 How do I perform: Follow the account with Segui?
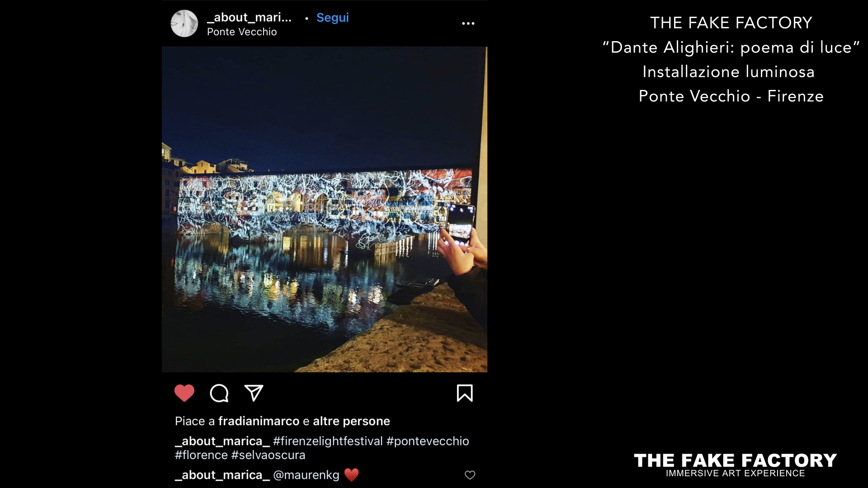click(333, 18)
